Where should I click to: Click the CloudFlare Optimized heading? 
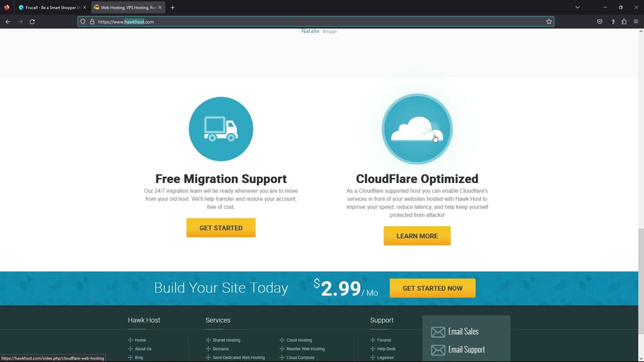tap(417, 179)
